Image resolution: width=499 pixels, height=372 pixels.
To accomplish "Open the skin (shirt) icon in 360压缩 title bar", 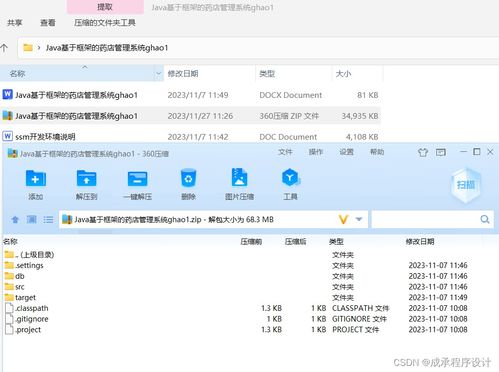I will [423, 152].
